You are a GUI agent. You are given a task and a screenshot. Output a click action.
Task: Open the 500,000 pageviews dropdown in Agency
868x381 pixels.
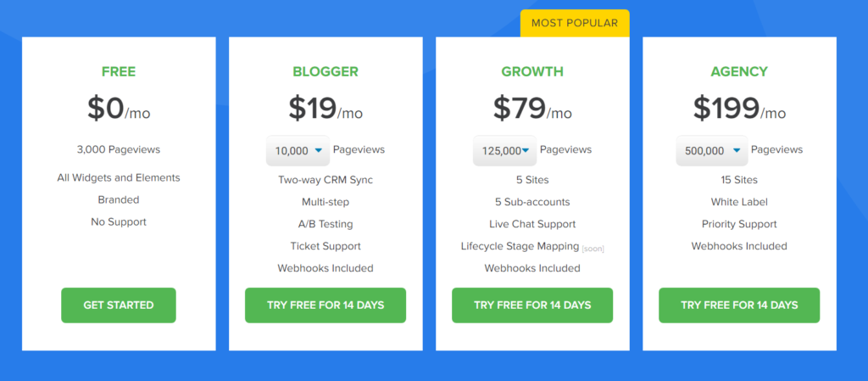coord(712,151)
